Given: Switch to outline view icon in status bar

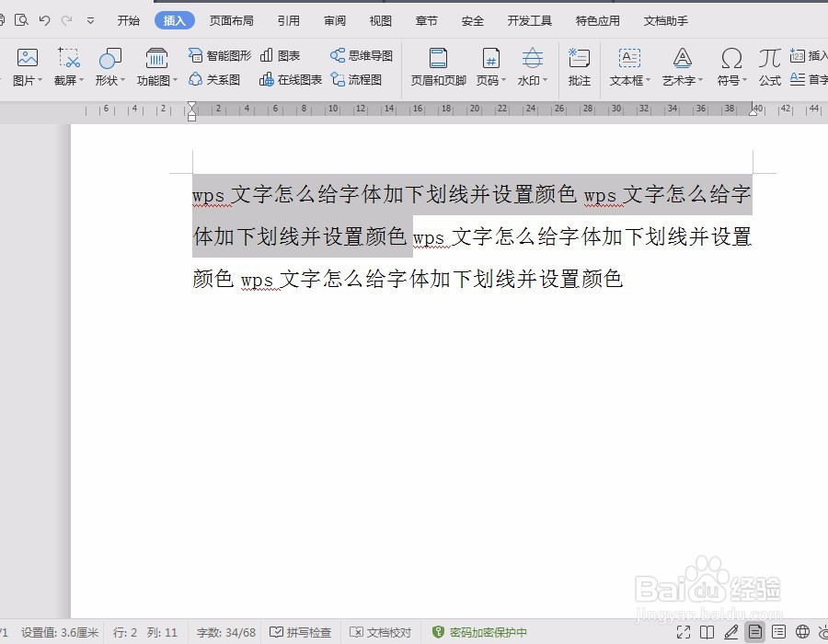Looking at the screenshot, I should click(x=778, y=632).
